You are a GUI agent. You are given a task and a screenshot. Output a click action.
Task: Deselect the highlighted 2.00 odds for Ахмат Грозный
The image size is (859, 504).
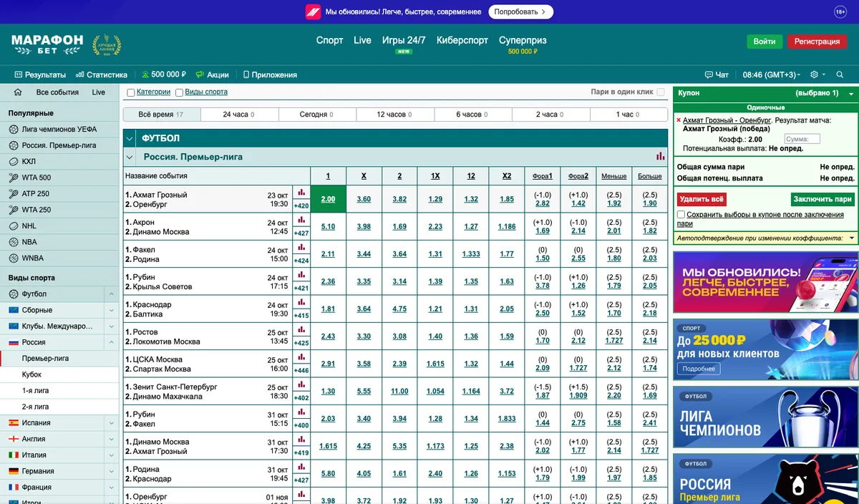[328, 198]
